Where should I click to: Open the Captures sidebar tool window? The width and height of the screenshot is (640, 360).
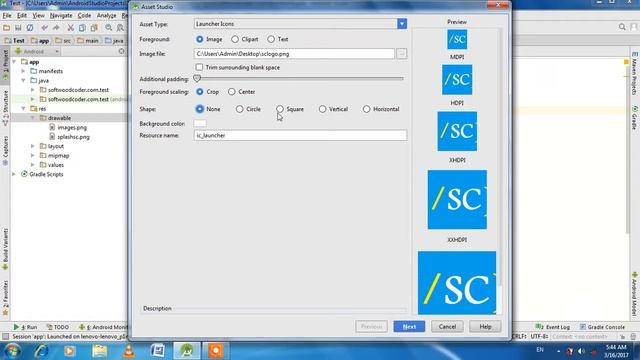[x=5, y=150]
